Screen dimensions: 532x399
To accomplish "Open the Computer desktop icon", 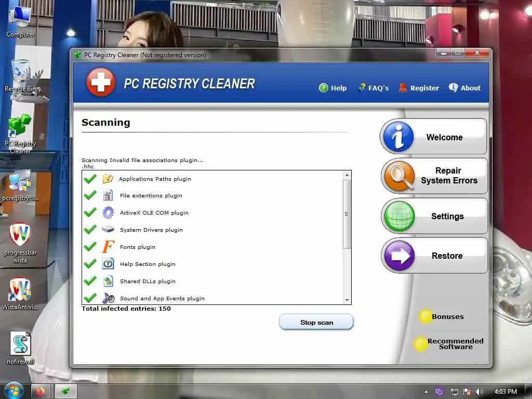I will click(x=20, y=22).
